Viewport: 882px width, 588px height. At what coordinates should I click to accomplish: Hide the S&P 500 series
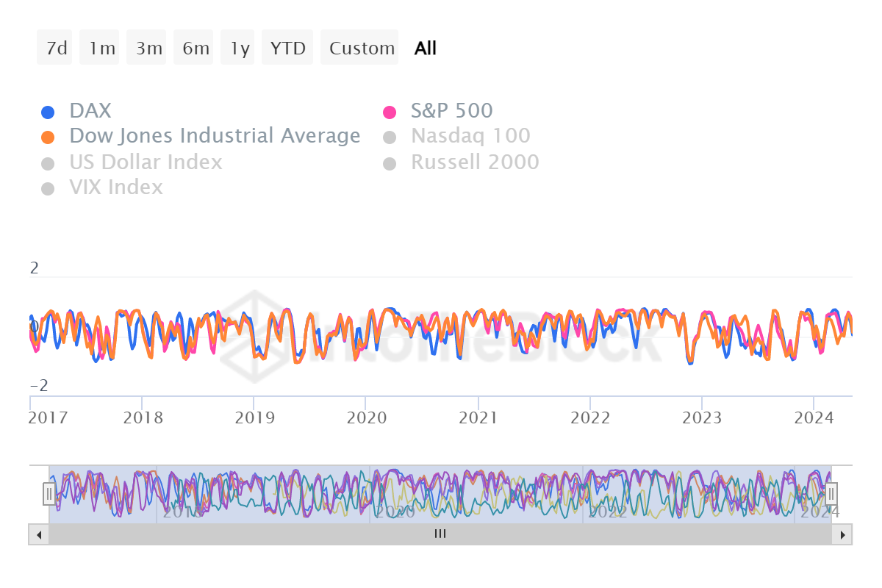451,111
